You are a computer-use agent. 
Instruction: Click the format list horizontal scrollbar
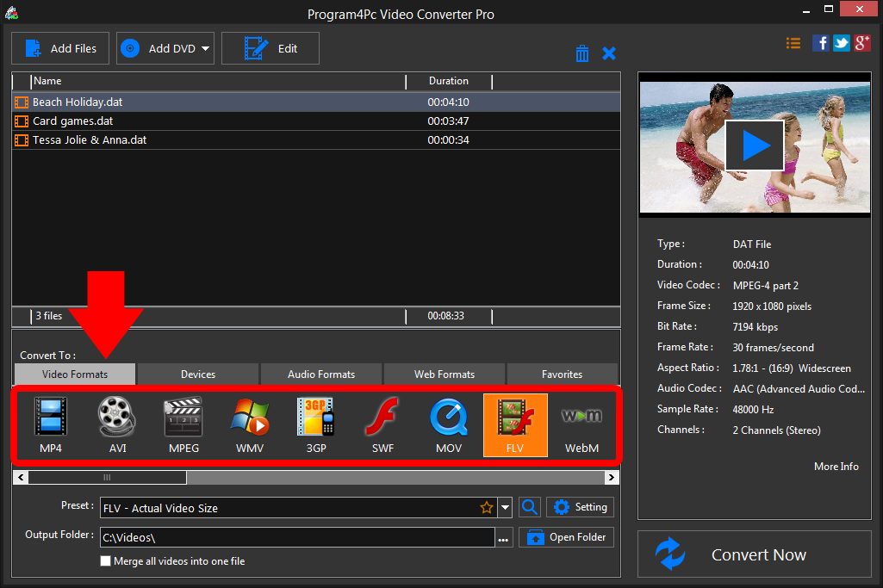[x=107, y=477]
